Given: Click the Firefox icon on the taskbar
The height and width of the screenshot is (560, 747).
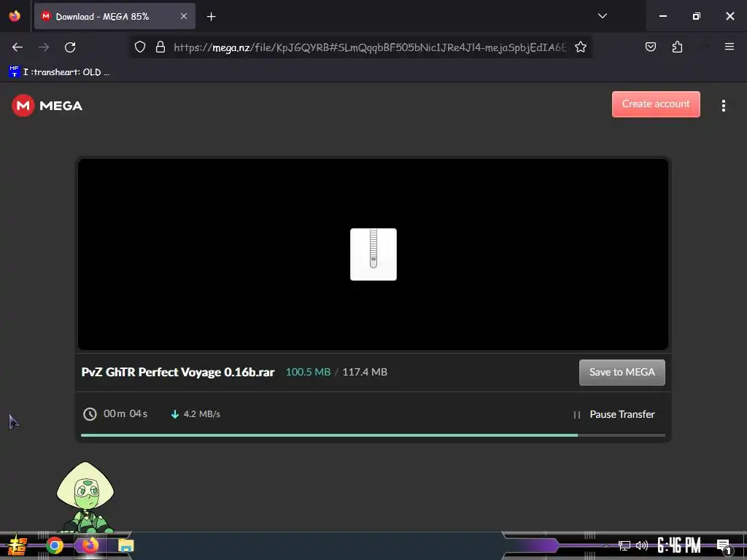Looking at the screenshot, I should [x=90, y=545].
